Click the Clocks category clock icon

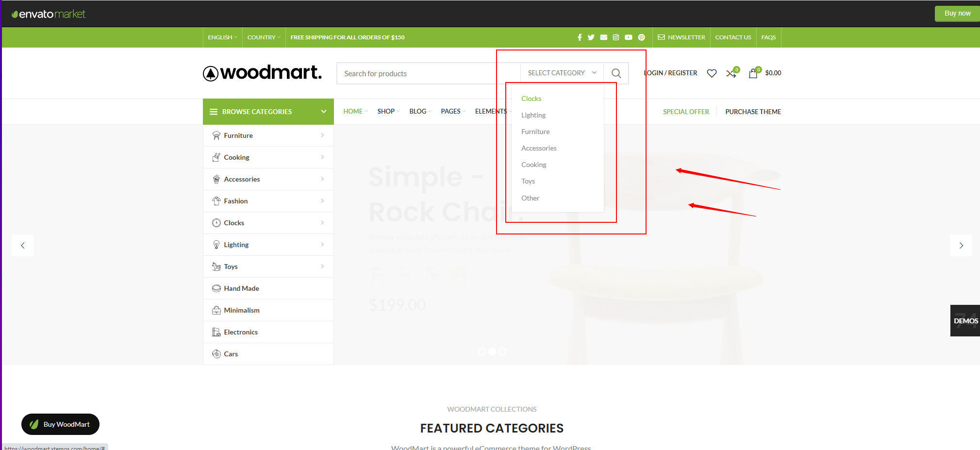click(x=216, y=223)
